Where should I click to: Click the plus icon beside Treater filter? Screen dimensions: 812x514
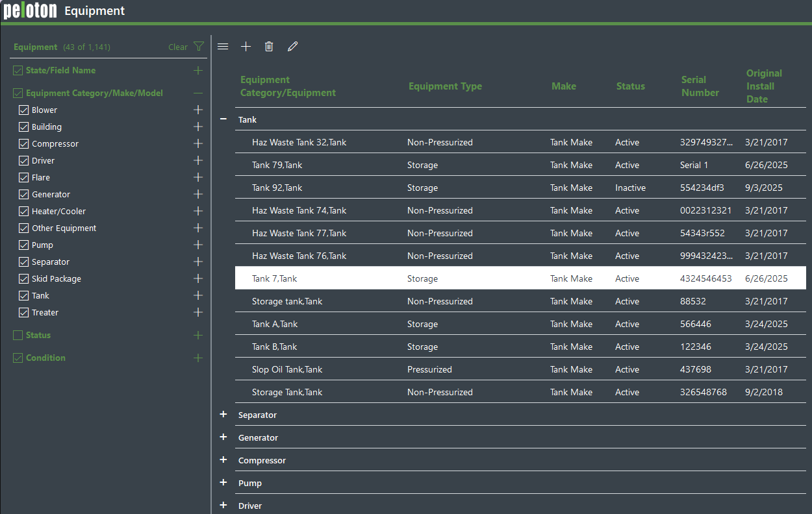[198, 313]
